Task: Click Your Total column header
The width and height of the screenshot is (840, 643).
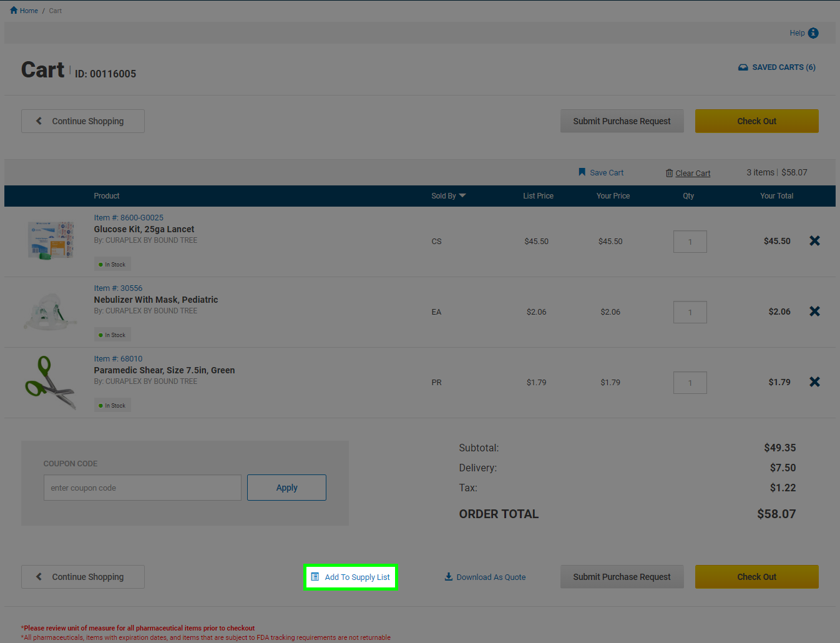Action: (x=776, y=196)
